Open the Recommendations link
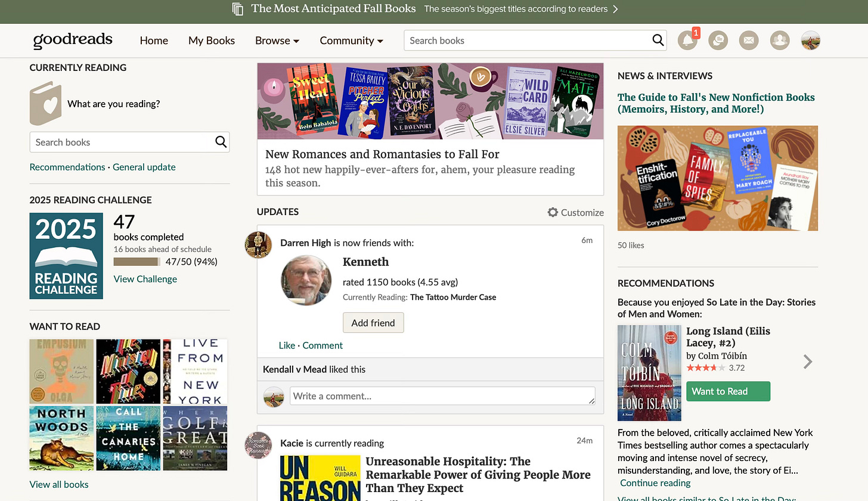 pyautogui.click(x=67, y=167)
